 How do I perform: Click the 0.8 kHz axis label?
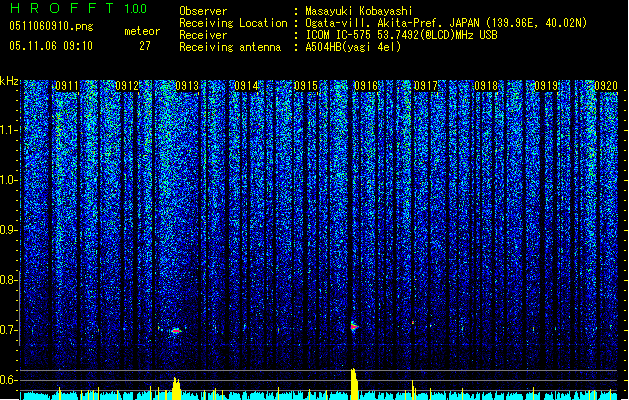pos(8,280)
